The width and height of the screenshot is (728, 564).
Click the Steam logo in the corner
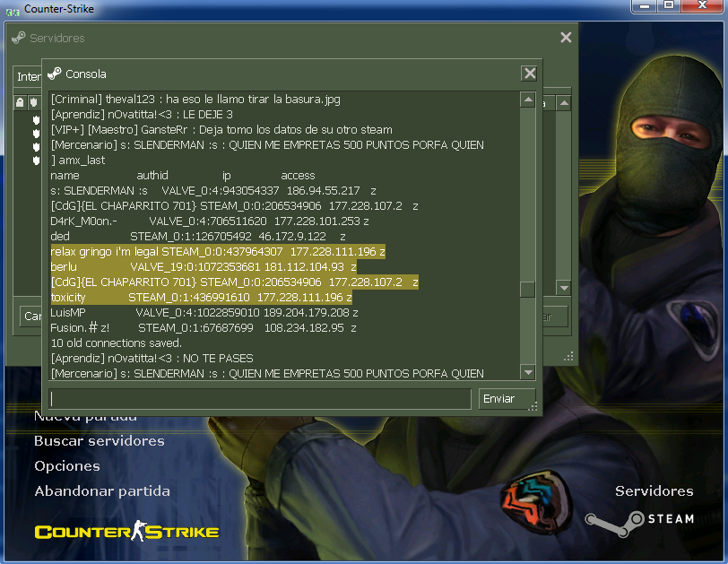pyautogui.click(x=640, y=522)
